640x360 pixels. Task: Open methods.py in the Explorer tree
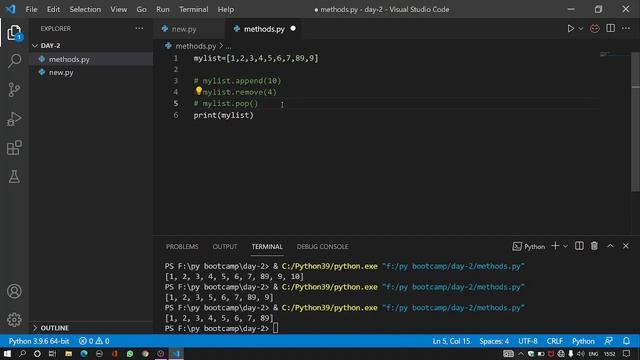pos(91,59)
